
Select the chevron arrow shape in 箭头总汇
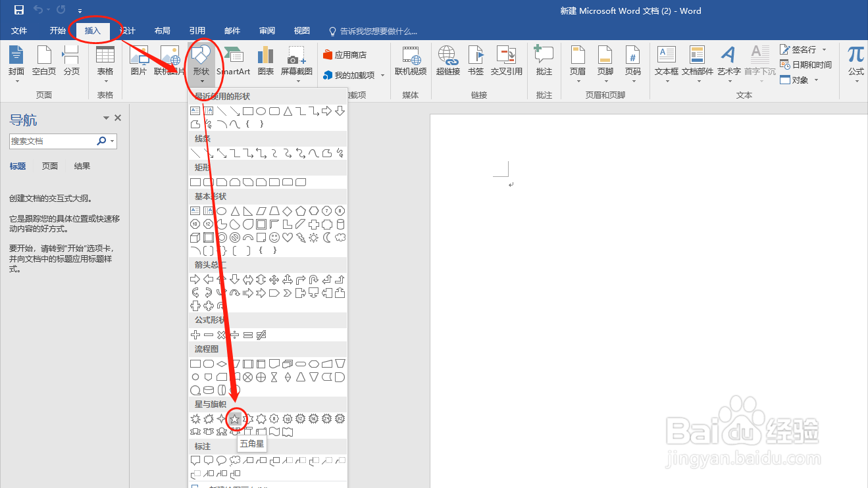click(x=288, y=293)
